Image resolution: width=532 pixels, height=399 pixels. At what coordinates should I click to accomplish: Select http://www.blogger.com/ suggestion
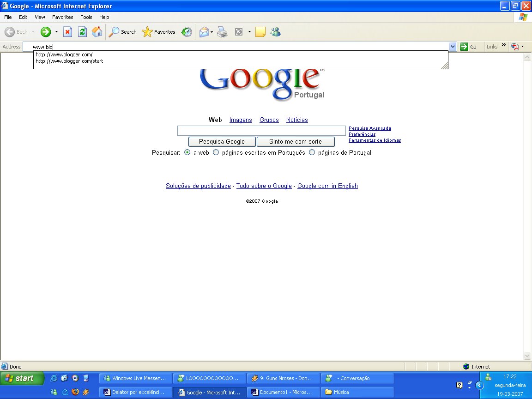[x=241, y=54]
